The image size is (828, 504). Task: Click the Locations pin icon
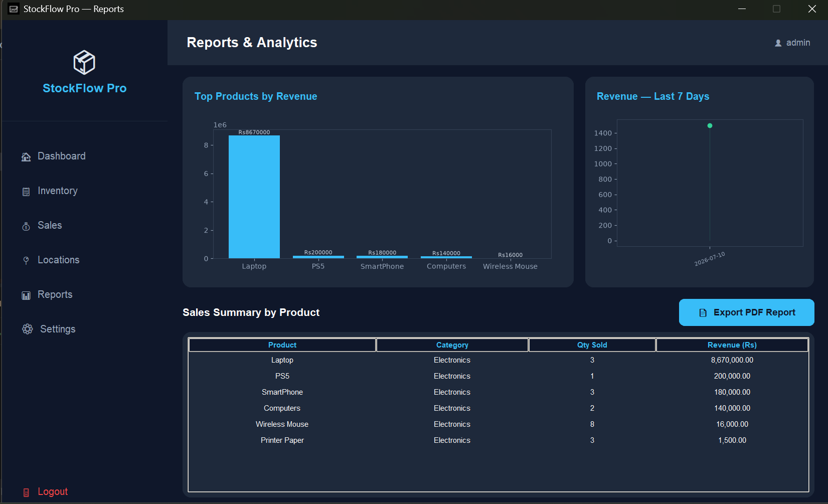click(26, 260)
